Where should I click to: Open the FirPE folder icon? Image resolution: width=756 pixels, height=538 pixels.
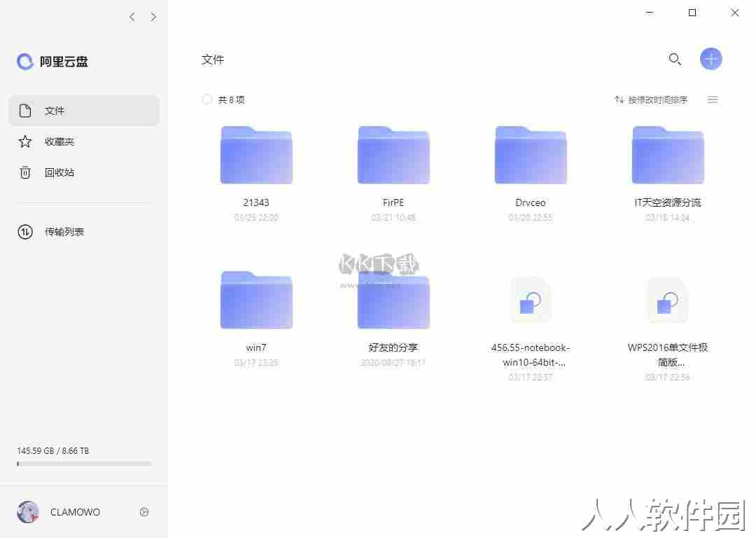point(393,155)
